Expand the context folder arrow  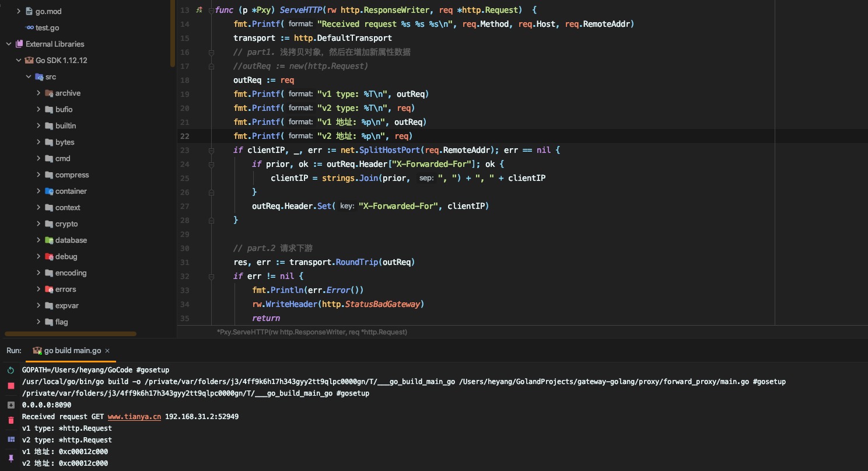point(38,207)
